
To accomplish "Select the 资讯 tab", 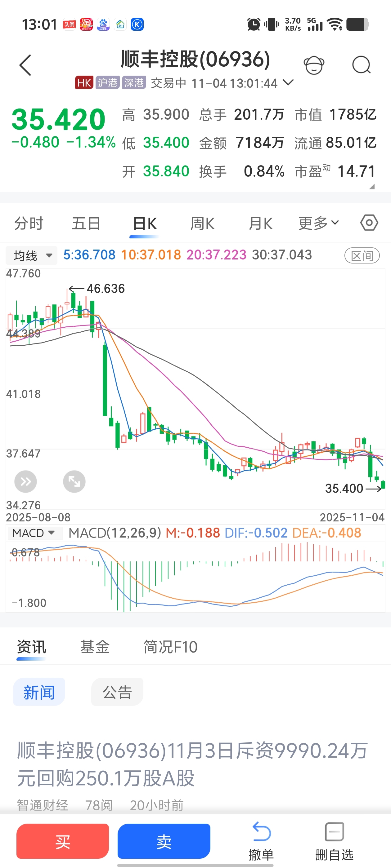I will [x=31, y=647].
